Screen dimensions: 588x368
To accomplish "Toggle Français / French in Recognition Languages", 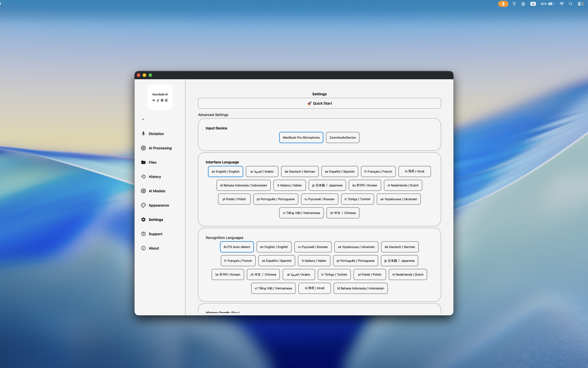I will (238, 261).
